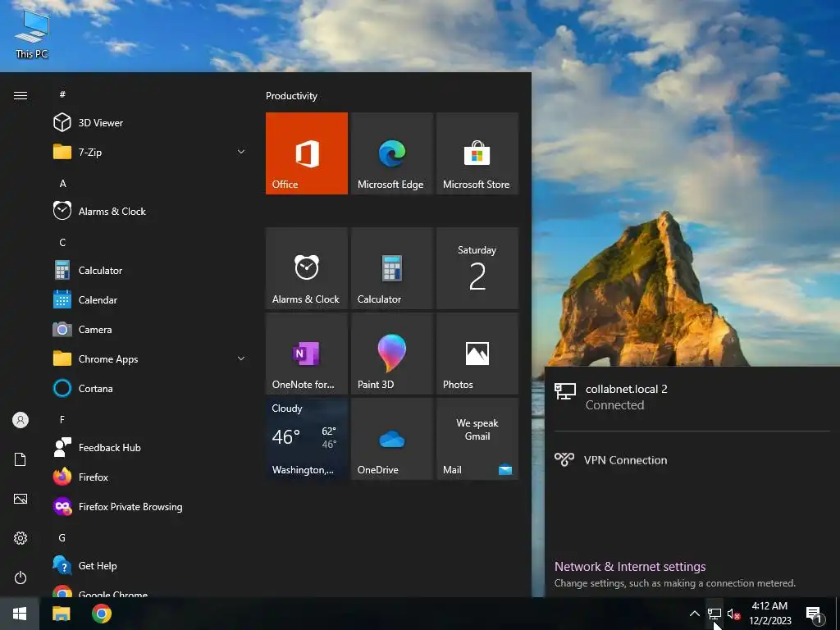
Task: Open Firefox Private Browsing
Action: 150,506
